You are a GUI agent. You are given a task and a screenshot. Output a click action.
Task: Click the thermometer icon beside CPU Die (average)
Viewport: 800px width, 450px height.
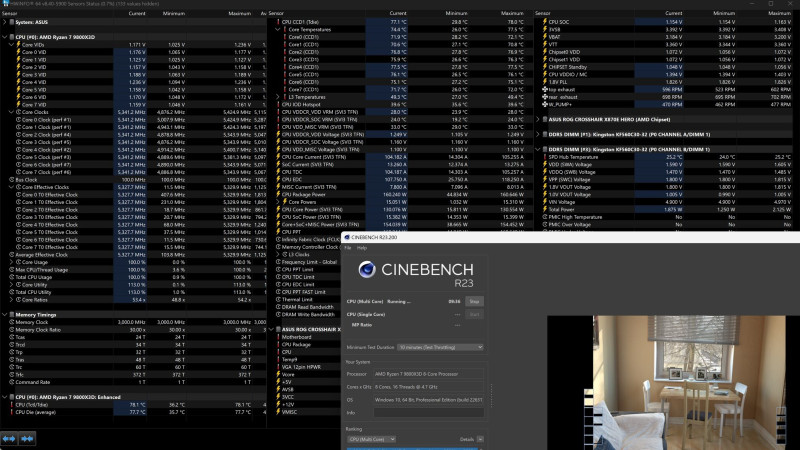tap(12, 412)
